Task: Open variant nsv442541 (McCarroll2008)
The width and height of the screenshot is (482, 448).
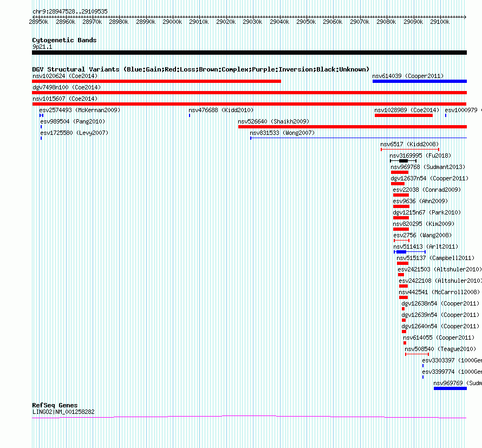Action: coord(439,292)
